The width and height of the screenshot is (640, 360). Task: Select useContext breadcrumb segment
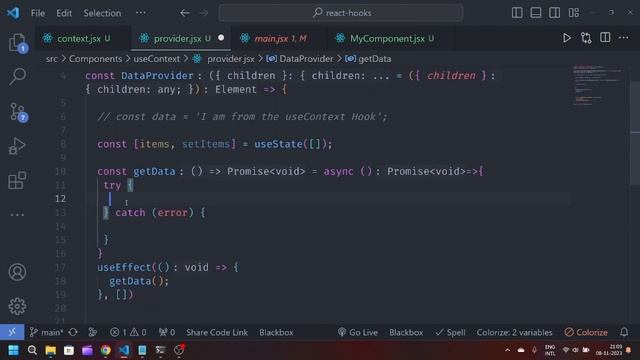pyautogui.click(x=157, y=59)
